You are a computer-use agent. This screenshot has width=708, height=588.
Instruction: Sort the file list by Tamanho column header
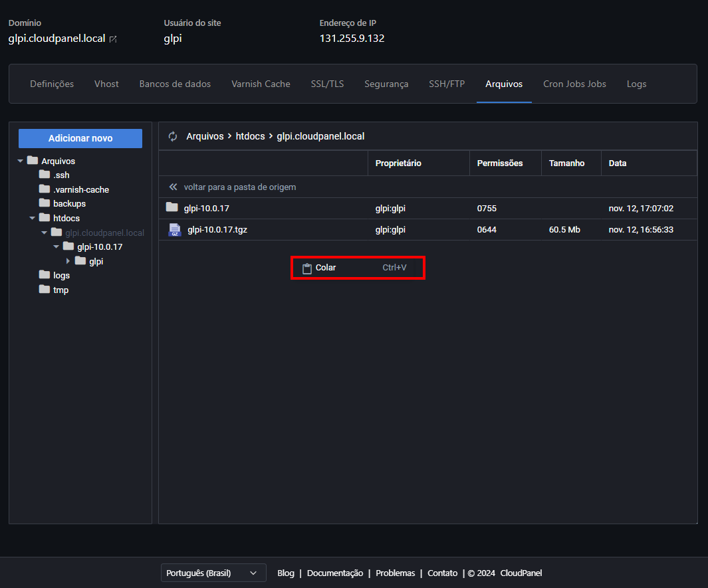566,163
